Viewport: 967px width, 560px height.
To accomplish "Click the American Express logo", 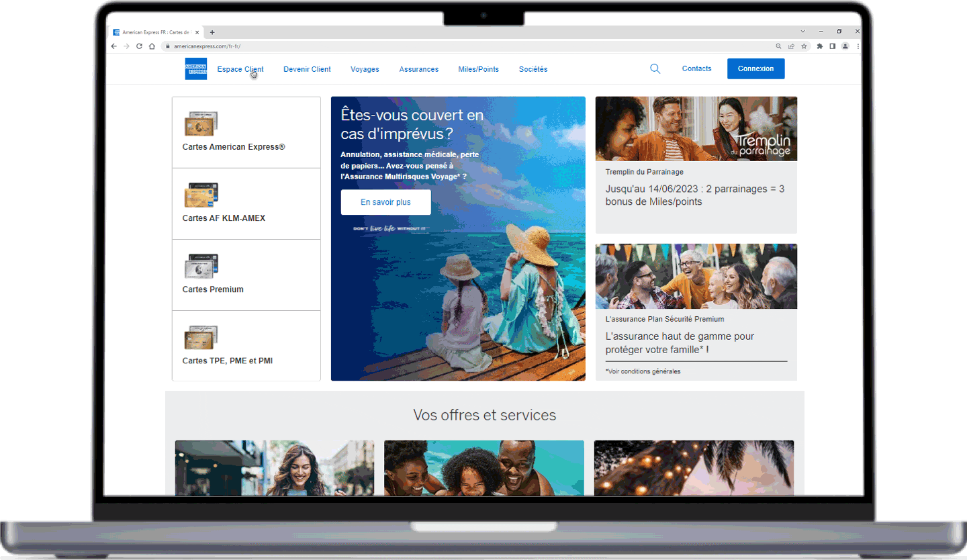I will tap(195, 68).
